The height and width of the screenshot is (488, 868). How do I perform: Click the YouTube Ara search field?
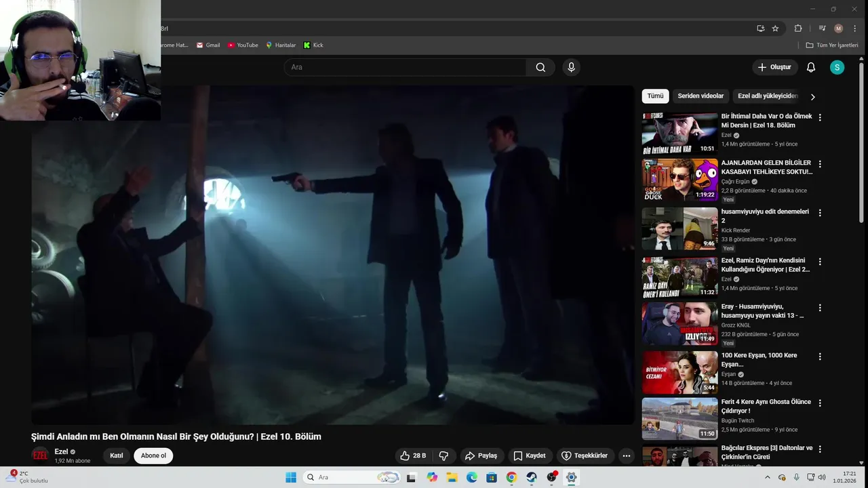pos(405,67)
